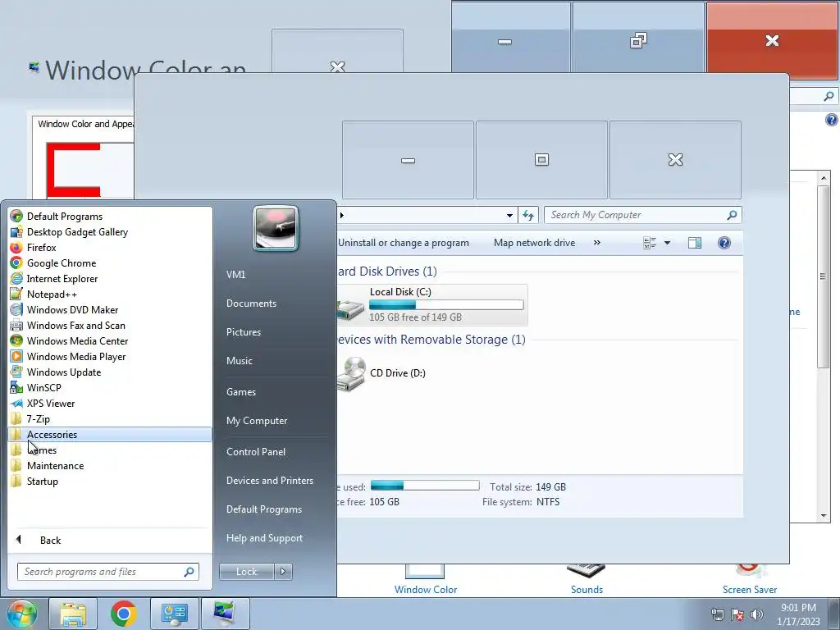Open Windows Explorer from the taskbar
The image size is (840, 630).
click(73, 614)
